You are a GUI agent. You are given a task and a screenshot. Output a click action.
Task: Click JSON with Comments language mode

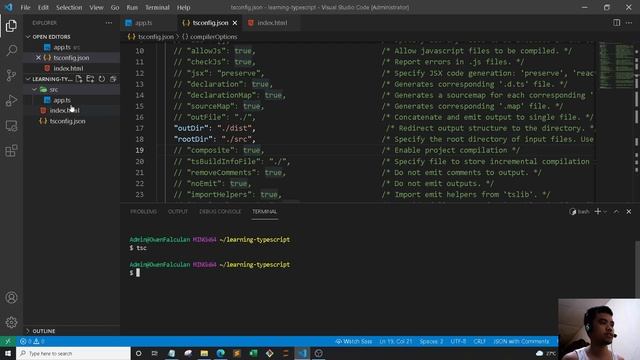pos(521,341)
